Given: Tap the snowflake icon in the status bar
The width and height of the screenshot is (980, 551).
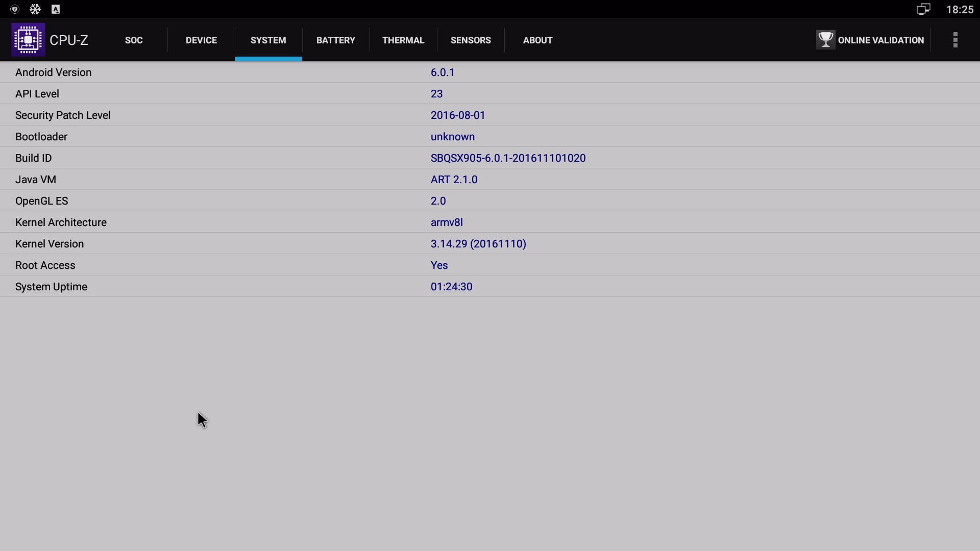Looking at the screenshot, I should click(x=35, y=9).
